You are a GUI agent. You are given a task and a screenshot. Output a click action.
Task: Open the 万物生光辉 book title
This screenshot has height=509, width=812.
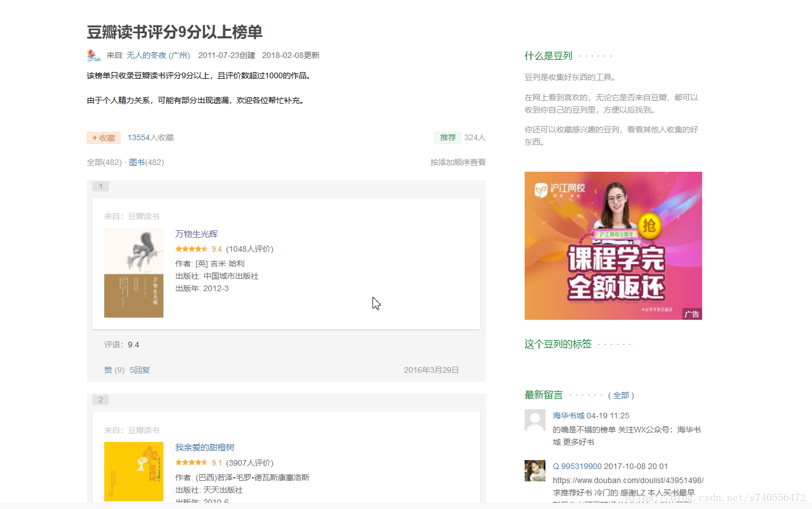pos(197,234)
